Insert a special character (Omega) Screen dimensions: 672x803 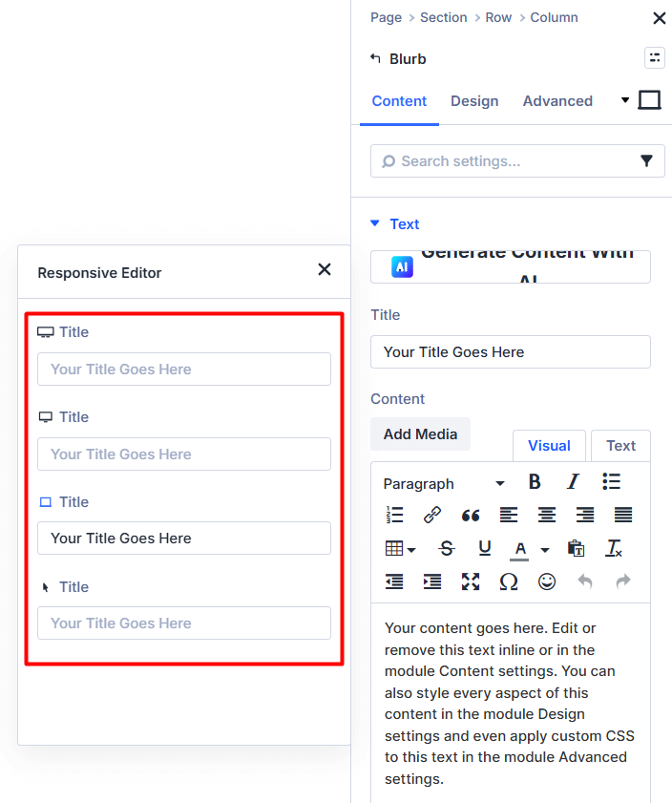(x=509, y=581)
